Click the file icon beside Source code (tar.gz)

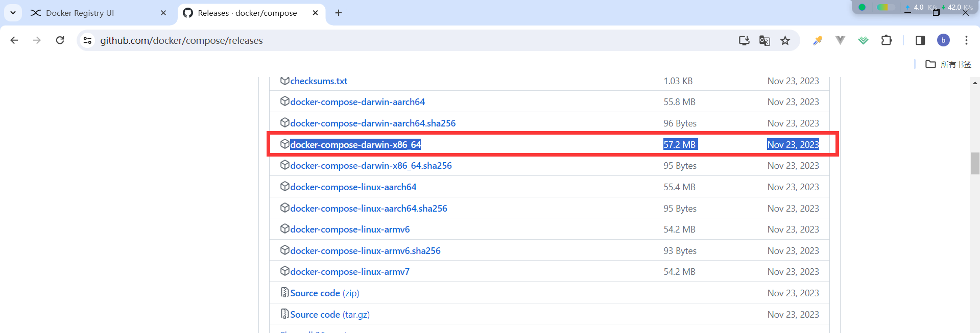point(285,314)
